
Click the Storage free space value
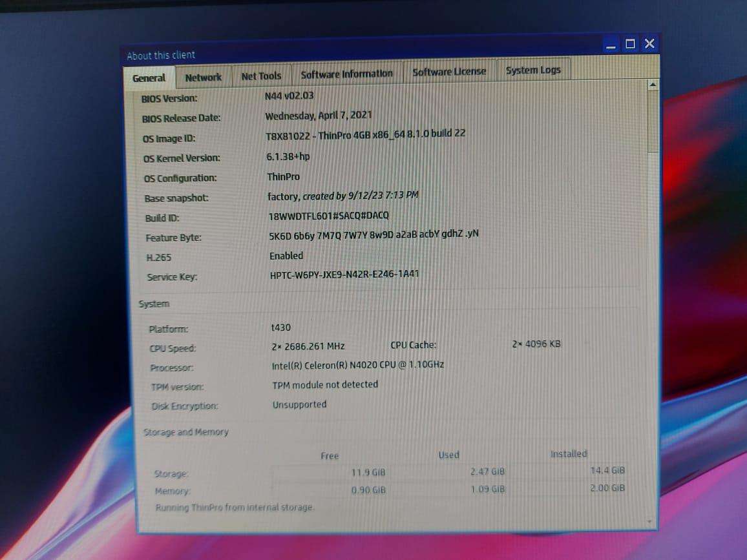click(x=368, y=472)
